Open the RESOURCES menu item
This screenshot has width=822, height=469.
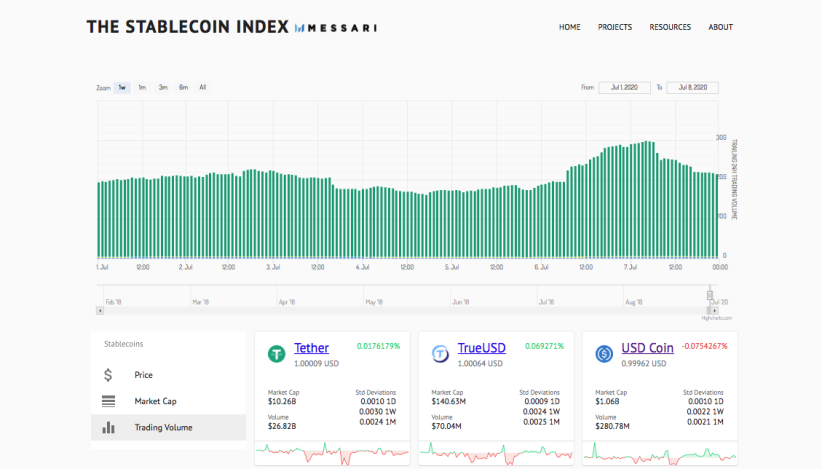pyautogui.click(x=670, y=27)
